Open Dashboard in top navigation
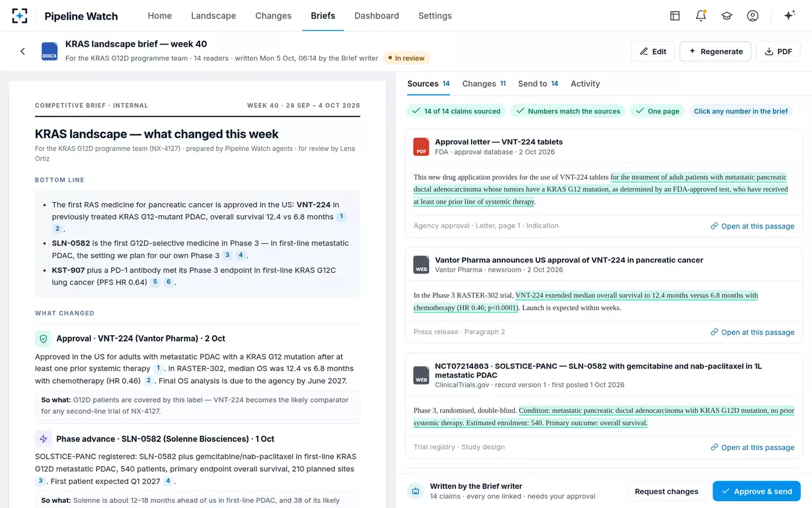The width and height of the screenshot is (812, 508). 377,16
